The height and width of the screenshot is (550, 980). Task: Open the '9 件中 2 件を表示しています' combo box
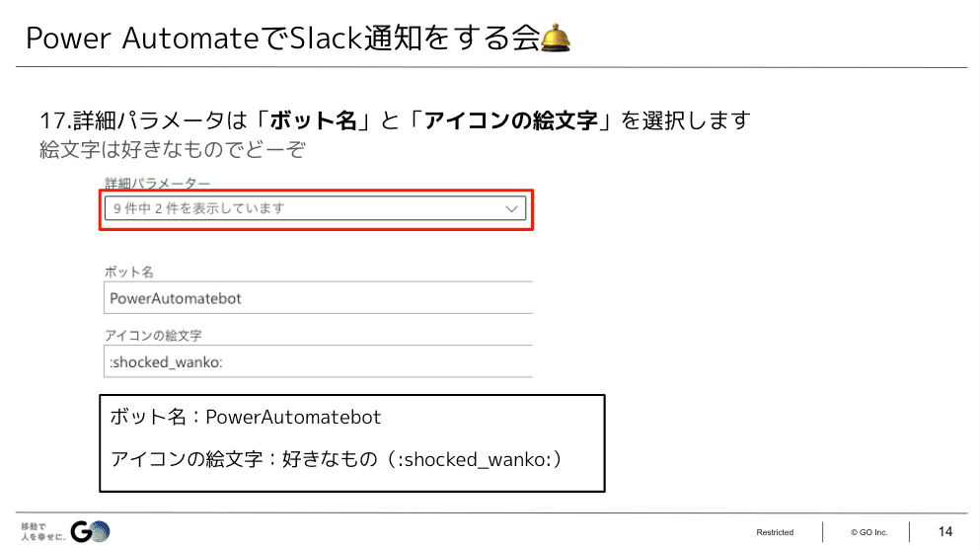[x=315, y=208]
